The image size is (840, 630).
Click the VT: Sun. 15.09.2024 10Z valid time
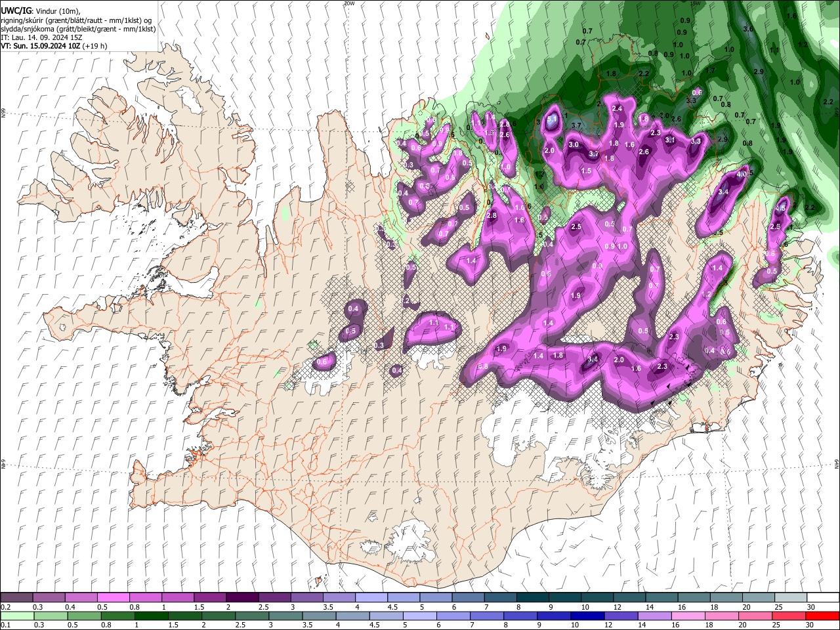pyautogui.click(x=40, y=46)
